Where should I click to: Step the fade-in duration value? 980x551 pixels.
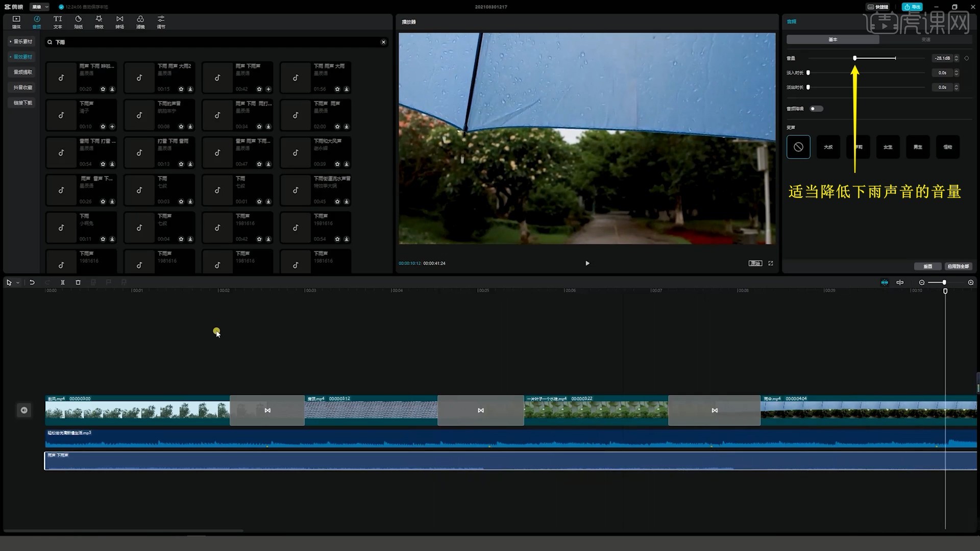point(957,73)
